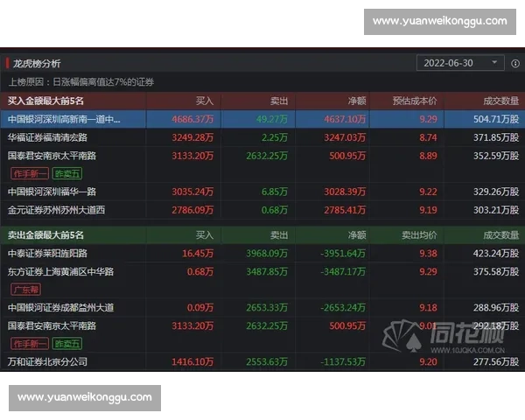Click sell amount 2653.33万
The image size is (525, 420).
(267, 307)
